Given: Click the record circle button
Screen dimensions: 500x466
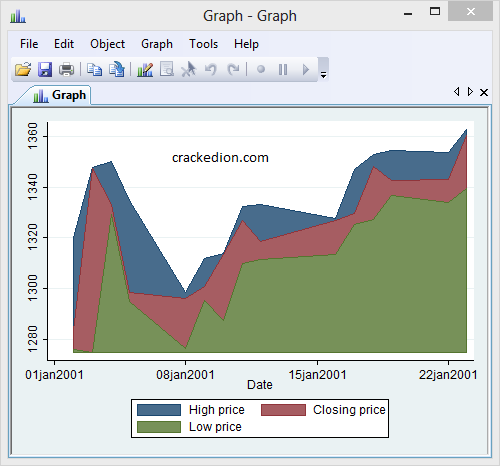Looking at the screenshot, I should click(261, 69).
